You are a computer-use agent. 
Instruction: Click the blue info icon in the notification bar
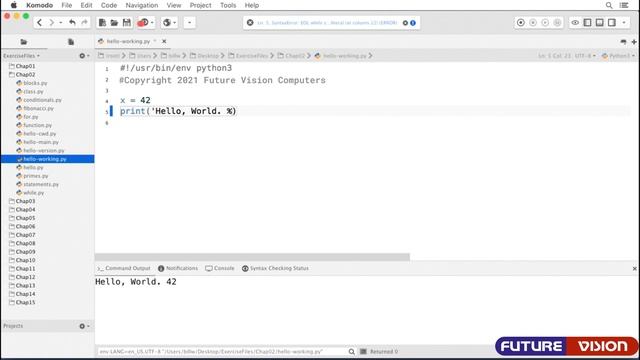[x=413, y=23]
